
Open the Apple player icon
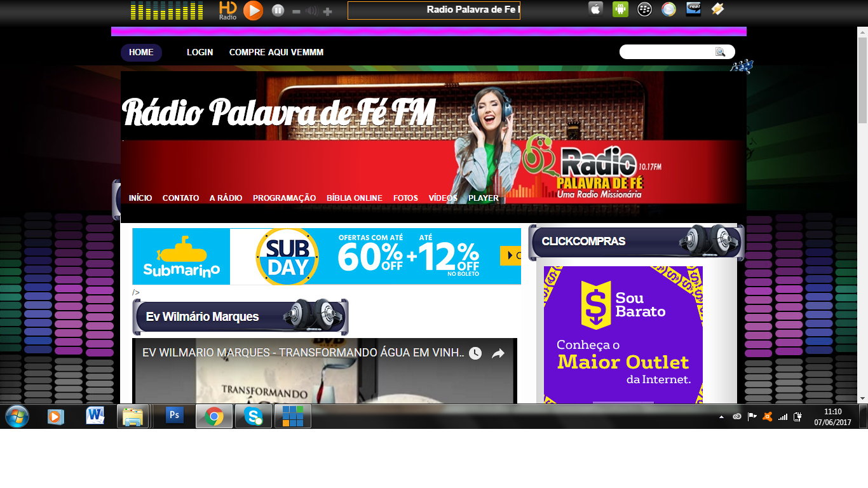click(595, 9)
